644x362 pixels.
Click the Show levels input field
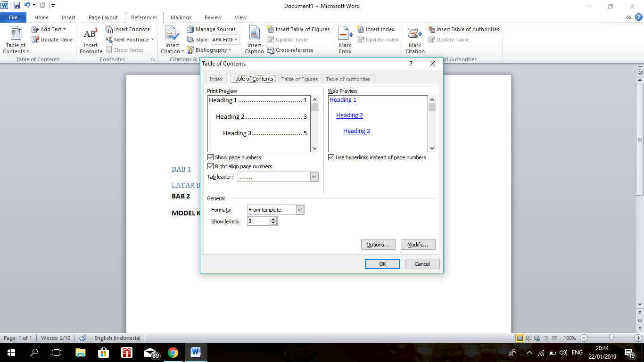(258, 221)
